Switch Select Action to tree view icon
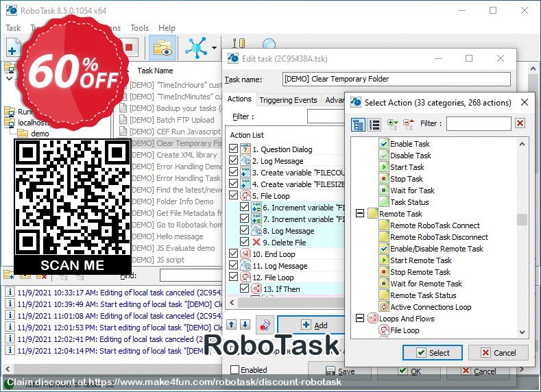The image size is (541, 392). tap(358, 125)
